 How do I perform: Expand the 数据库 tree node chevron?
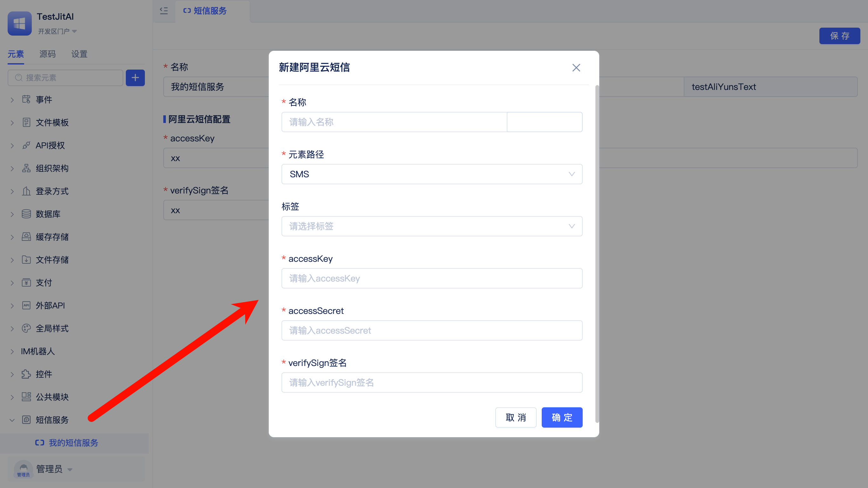point(12,214)
